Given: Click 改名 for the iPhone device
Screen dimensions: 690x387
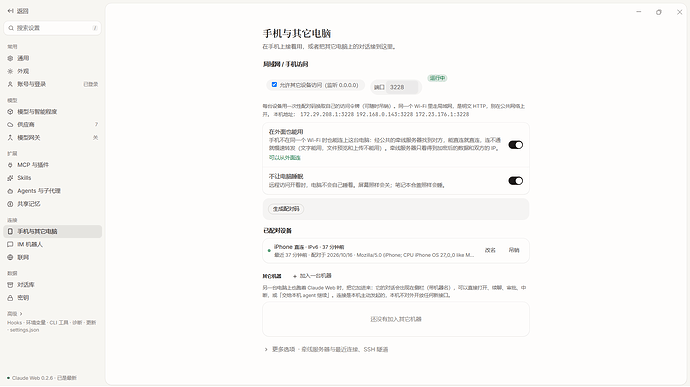Looking at the screenshot, I should pos(490,250).
